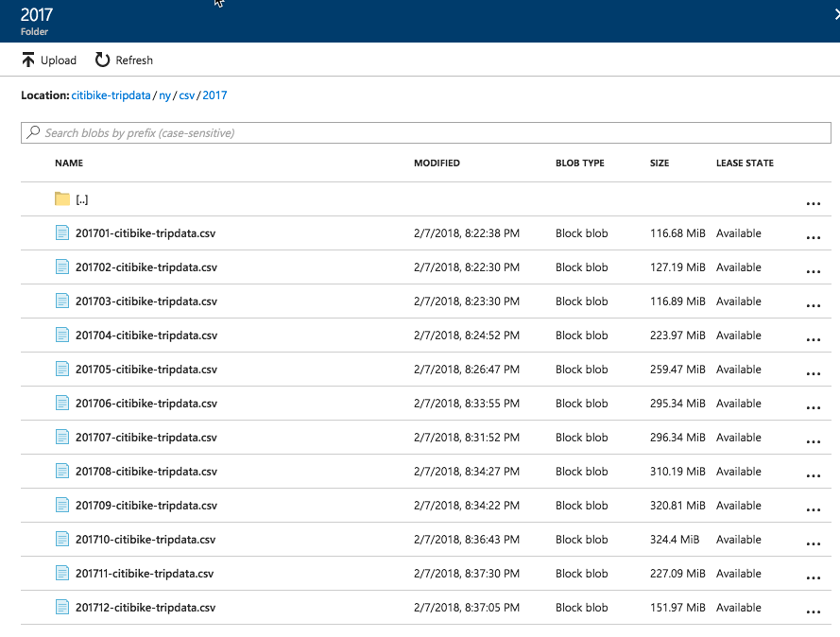Select 201712-citibike-tripdata.csv file name

(146, 608)
